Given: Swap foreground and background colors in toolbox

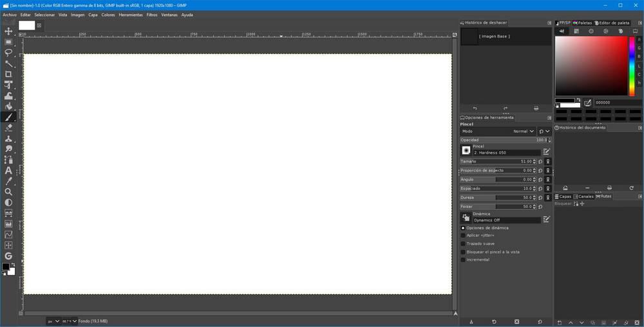Looking at the screenshot, I should [x=13, y=264].
